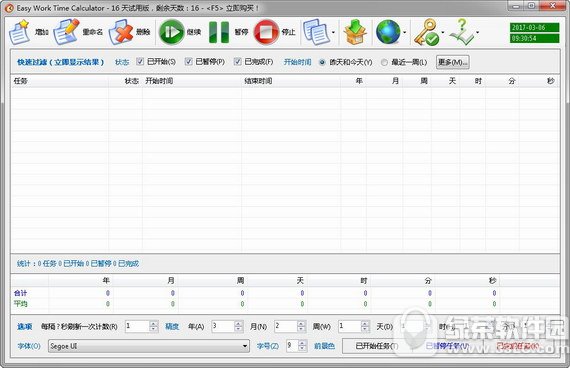Click the 统计 statistics summary text

pos(78,263)
